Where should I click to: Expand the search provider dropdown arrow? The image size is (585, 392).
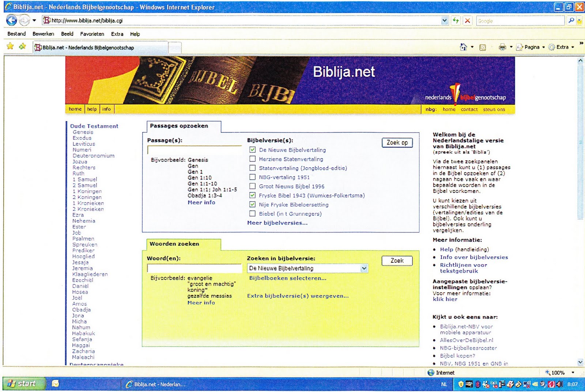click(580, 21)
